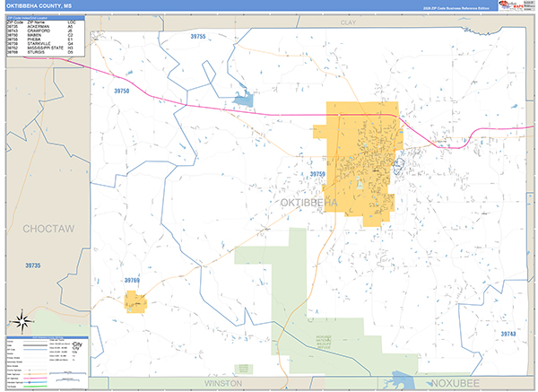The image size is (538, 392).
Task: Click the orange State Highways legend line
Action: (x=35, y=374)
